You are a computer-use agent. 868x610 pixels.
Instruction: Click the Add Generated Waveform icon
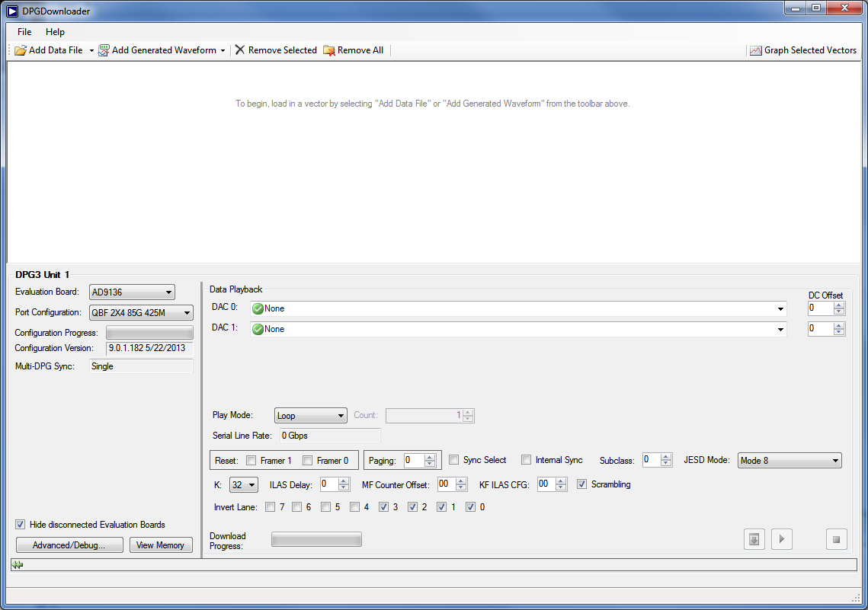pyautogui.click(x=104, y=50)
